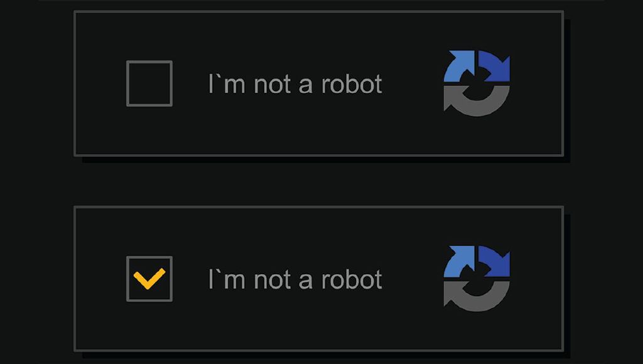The image size is (643, 364).
Task: Click the gray arrow of upper logo
Action: [x=477, y=101]
